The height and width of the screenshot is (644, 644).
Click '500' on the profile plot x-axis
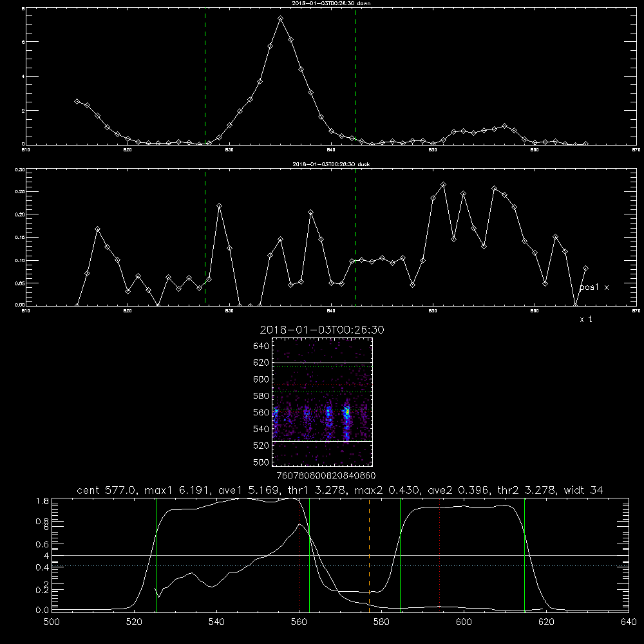click(52, 622)
